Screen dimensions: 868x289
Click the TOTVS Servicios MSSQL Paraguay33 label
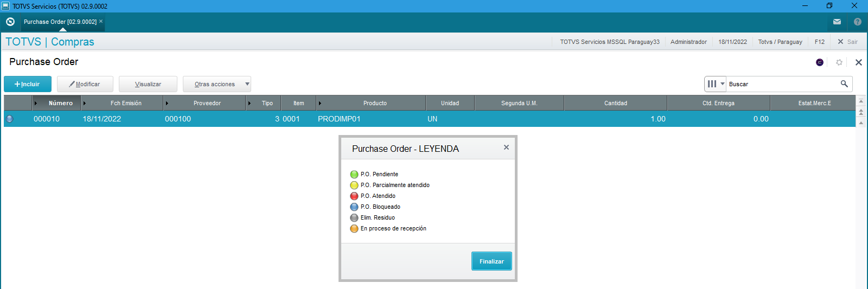pos(610,42)
